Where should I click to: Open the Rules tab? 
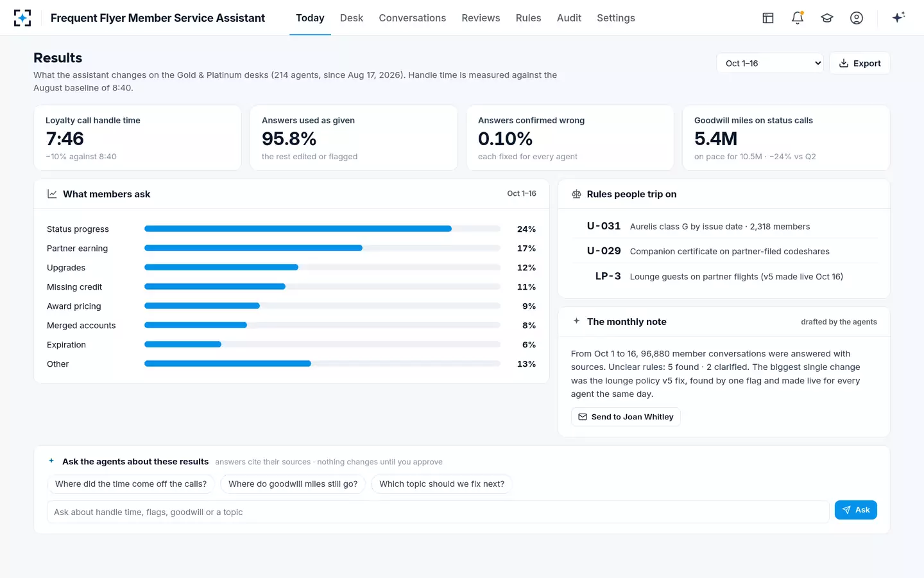(528, 18)
